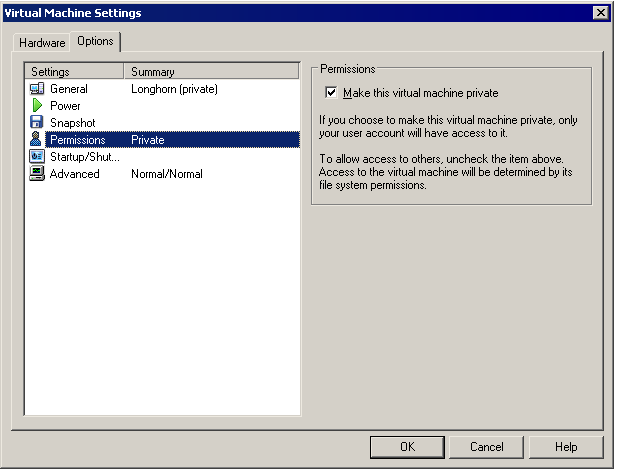
Task: Click the Advanced settings monitor icon
Action: (x=37, y=174)
